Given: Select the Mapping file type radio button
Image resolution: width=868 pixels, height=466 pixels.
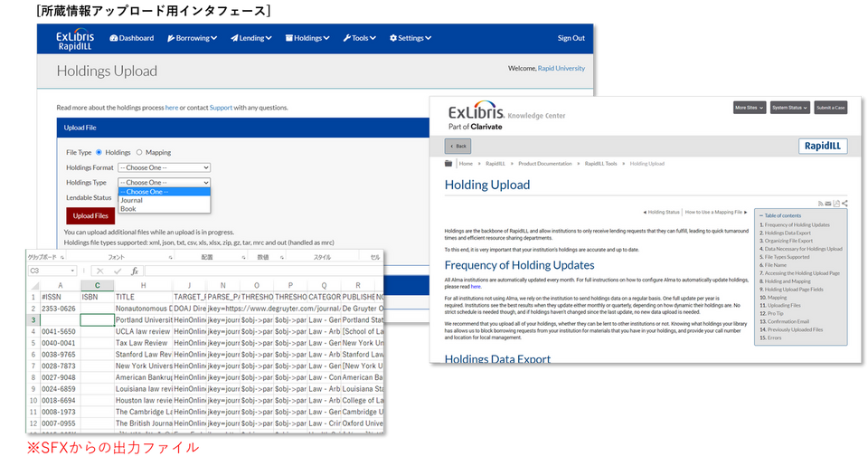Looking at the screenshot, I should pyautogui.click(x=138, y=152).
